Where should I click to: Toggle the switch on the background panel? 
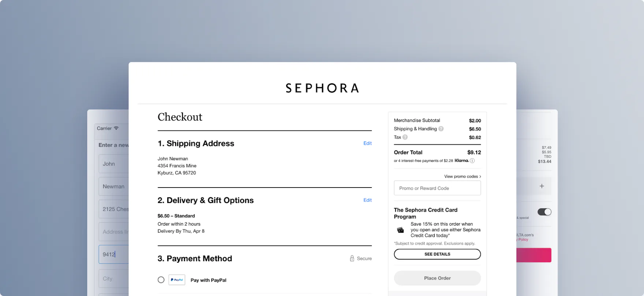pyautogui.click(x=544, y=212)
